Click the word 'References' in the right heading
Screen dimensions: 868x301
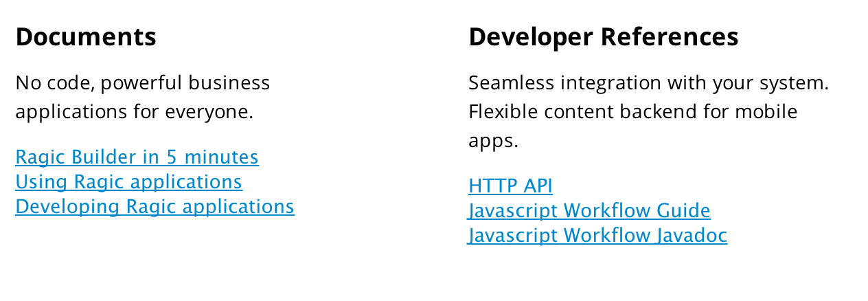[670, 36]
